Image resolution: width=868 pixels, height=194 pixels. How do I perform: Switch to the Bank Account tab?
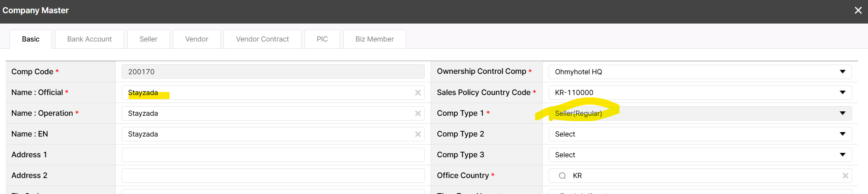point(89,39)
